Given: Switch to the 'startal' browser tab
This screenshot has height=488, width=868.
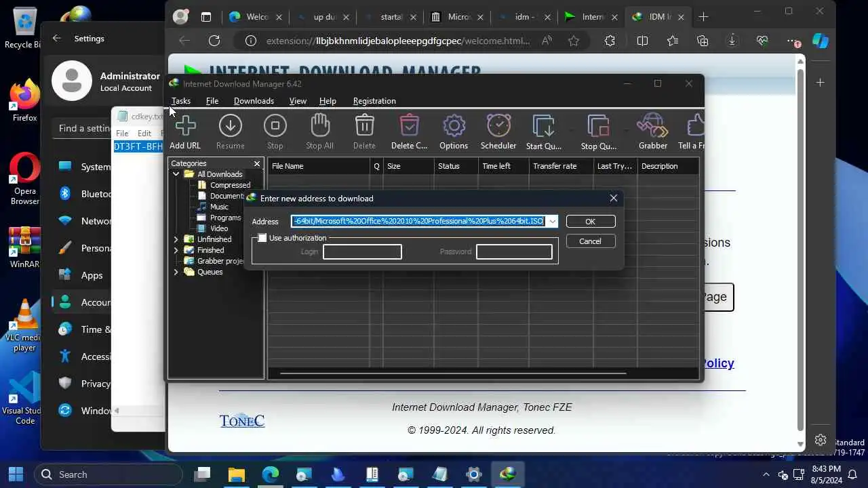Looking at the screenshot, I should click(389, 17).
